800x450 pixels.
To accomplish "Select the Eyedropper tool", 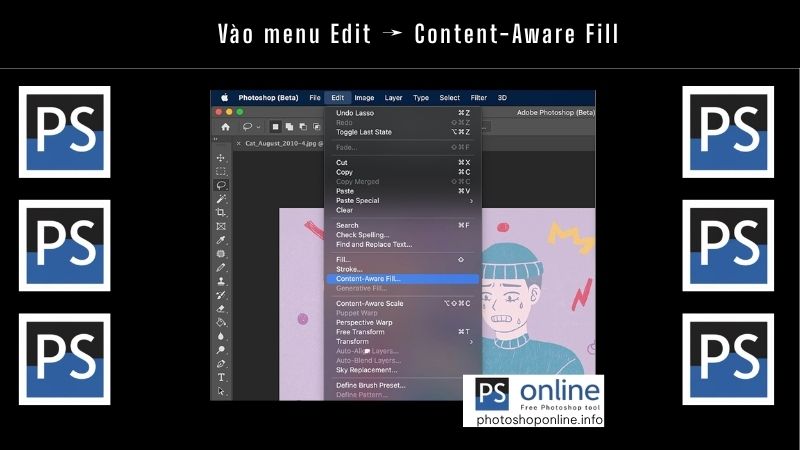I will (221, 240).
